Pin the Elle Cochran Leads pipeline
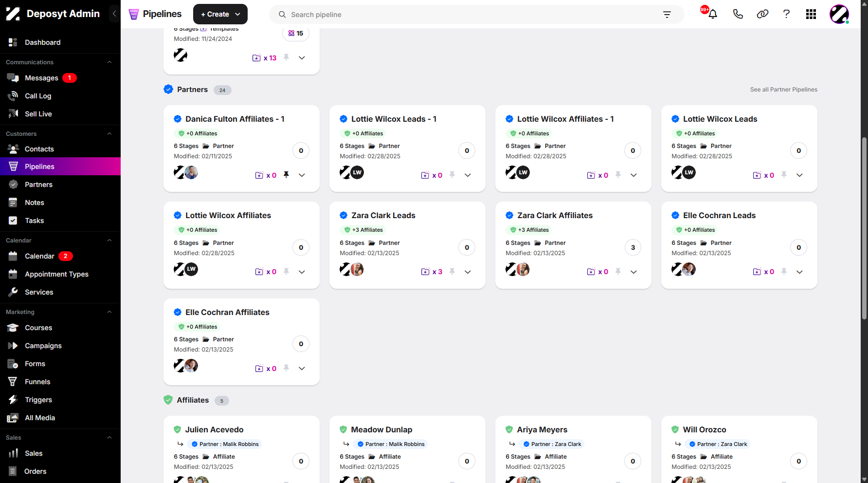 [784, 272]
